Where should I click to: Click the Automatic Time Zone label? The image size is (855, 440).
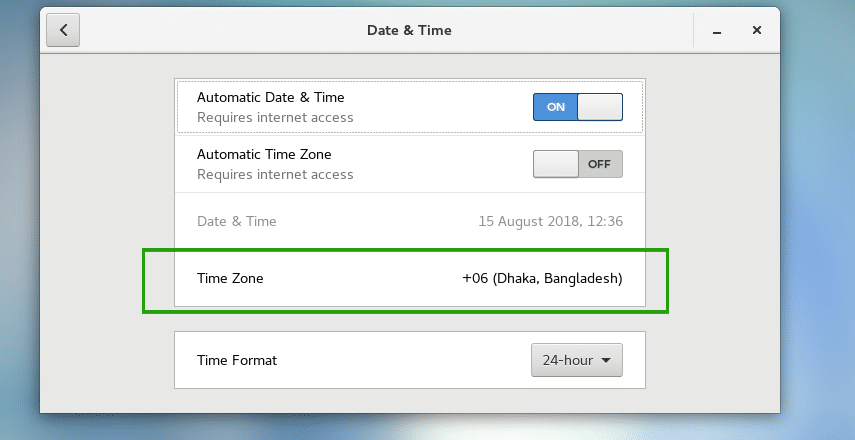click(x=264, y=154)
